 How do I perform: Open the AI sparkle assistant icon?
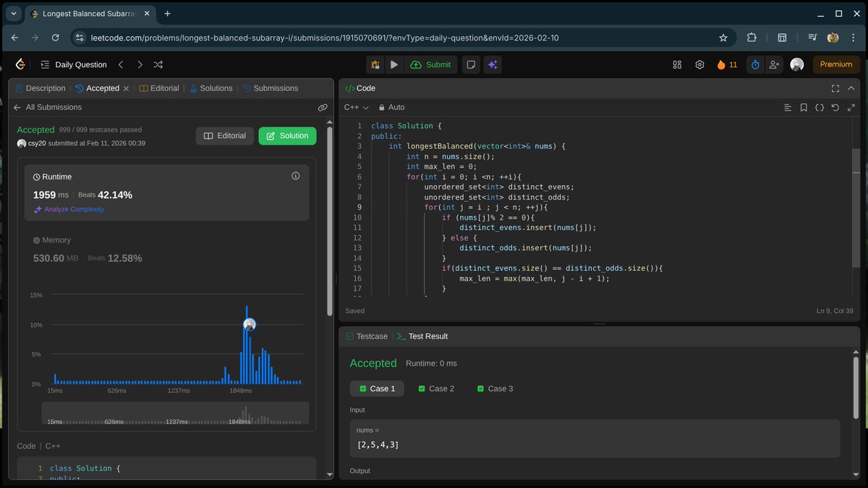[493, 64]
